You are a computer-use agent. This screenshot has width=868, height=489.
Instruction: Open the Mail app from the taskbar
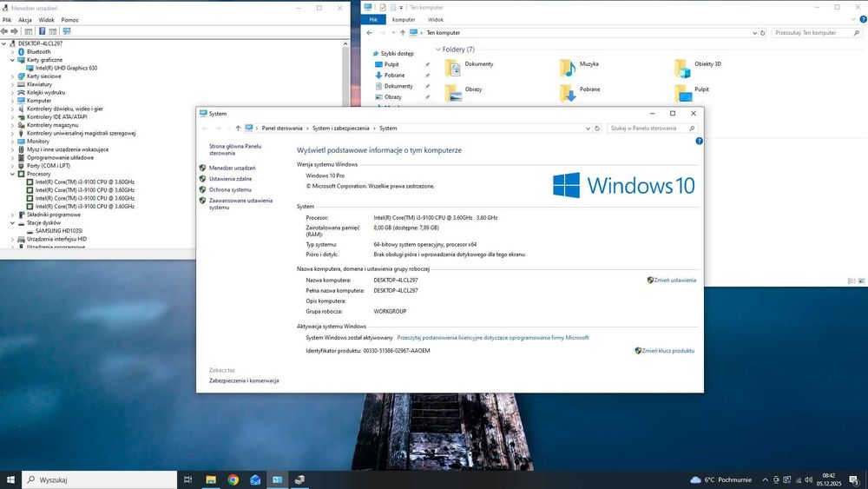[x=255, y=479]
